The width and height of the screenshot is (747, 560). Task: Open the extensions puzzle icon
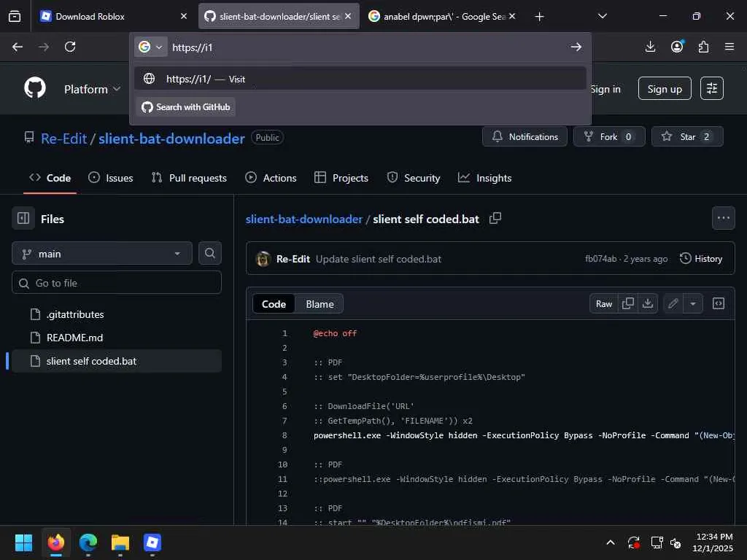(704, 47)
